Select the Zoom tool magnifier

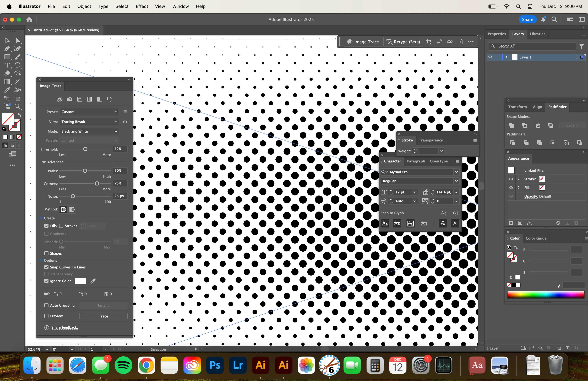(18, 107)
